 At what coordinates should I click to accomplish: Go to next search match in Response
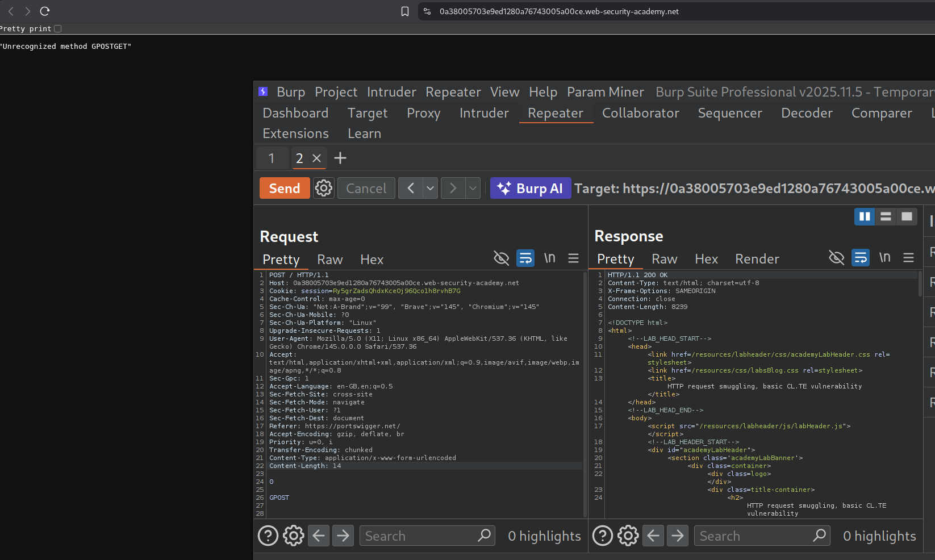678,536
